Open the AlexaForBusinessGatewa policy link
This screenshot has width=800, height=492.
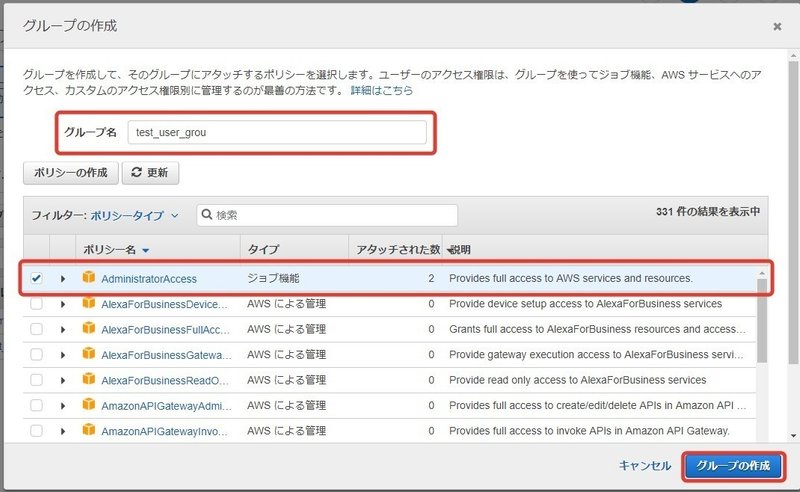166,355
